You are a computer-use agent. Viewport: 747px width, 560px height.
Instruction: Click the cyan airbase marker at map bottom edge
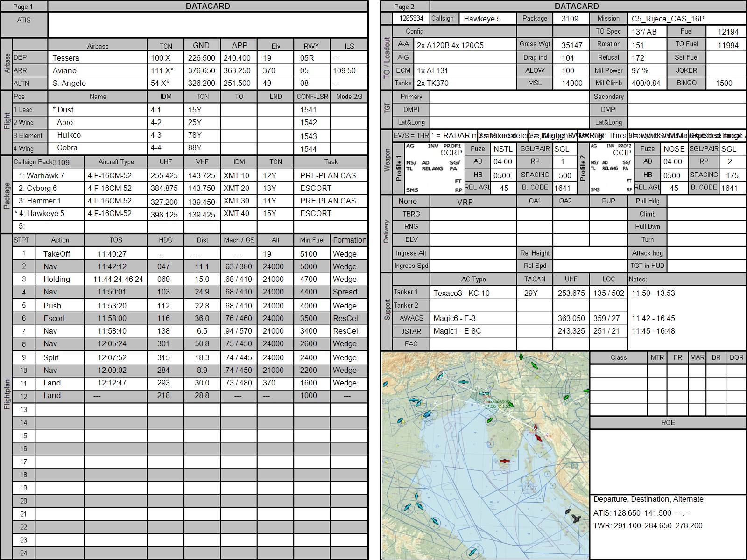pyautogui.click(x=472, y=552)
